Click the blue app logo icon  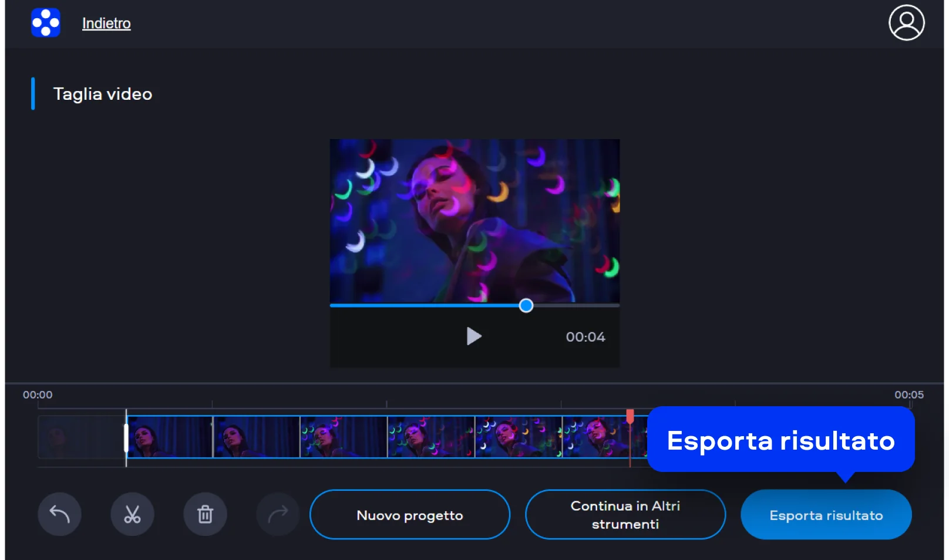pyautogui.click(x=46, y=23)
